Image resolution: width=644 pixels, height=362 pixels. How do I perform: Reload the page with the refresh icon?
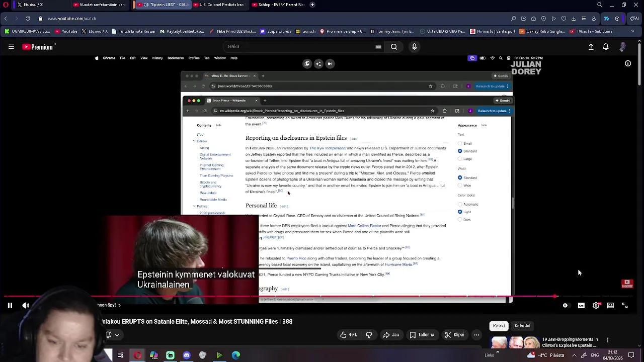tap(28, 19)
